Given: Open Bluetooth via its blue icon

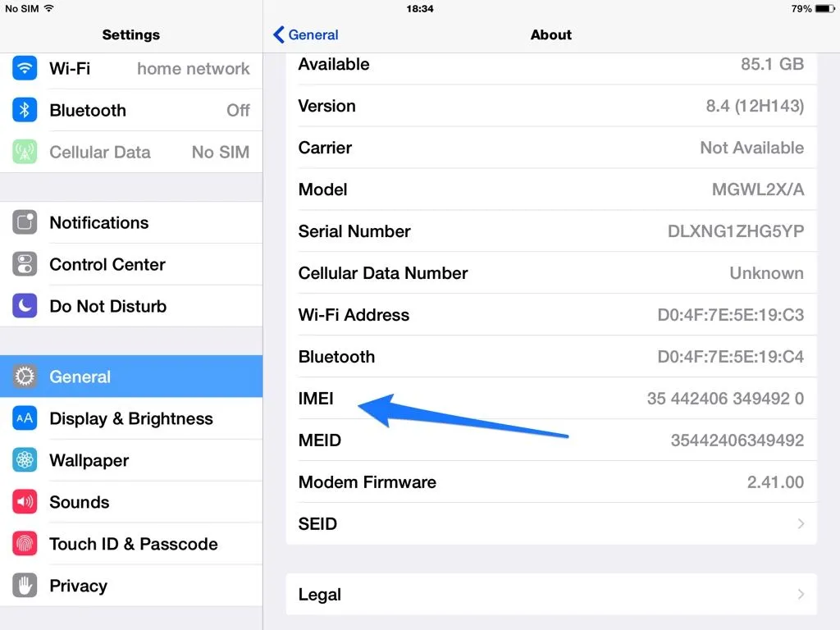Looking at the screenshot, I should [x=25, y=111].
